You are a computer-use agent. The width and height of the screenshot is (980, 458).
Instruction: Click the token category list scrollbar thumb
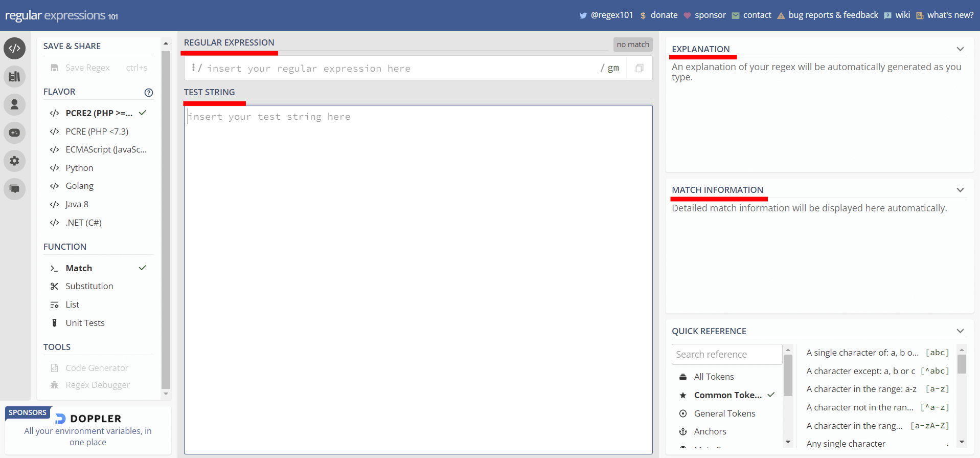pos(788,375)
